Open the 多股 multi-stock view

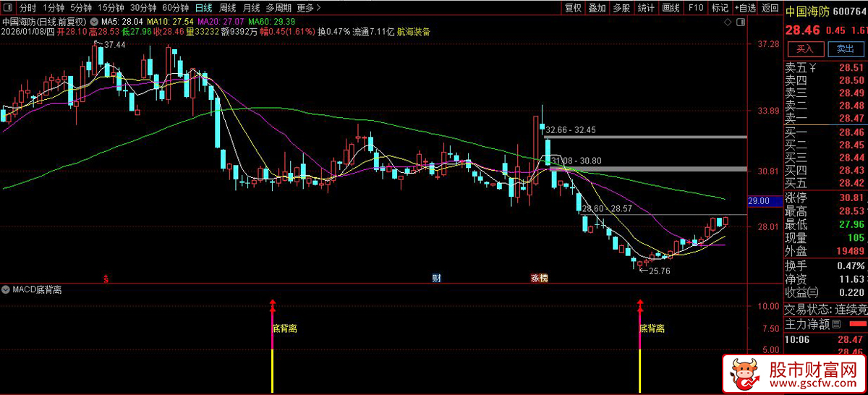coord(621,8)
